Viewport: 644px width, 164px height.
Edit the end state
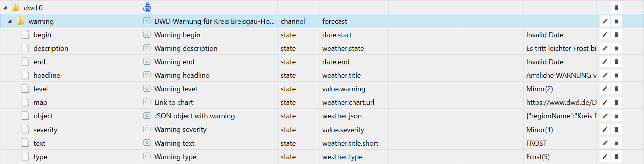(x=605, y=62)
